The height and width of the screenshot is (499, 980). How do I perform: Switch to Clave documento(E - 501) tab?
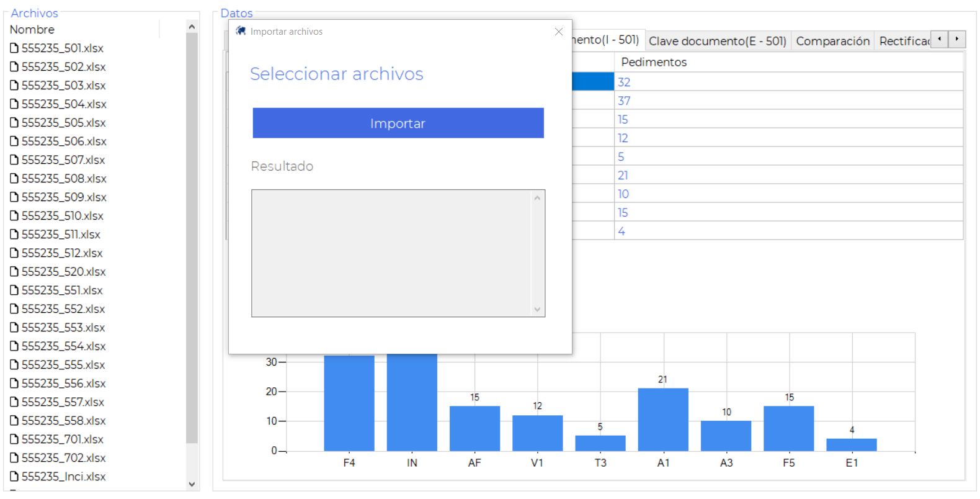[717, 41]
